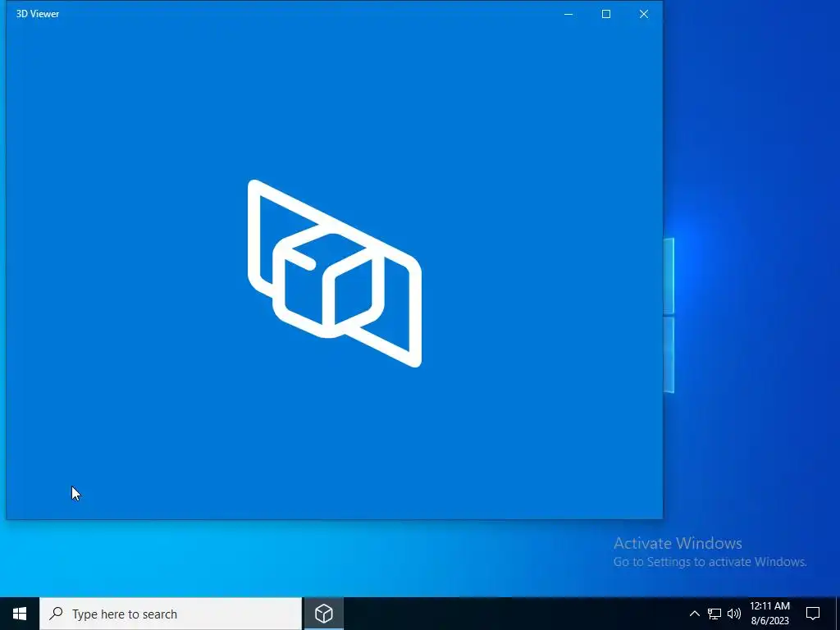Open the notification action center icon
The image size is (840, 630).
click(813, 614)
